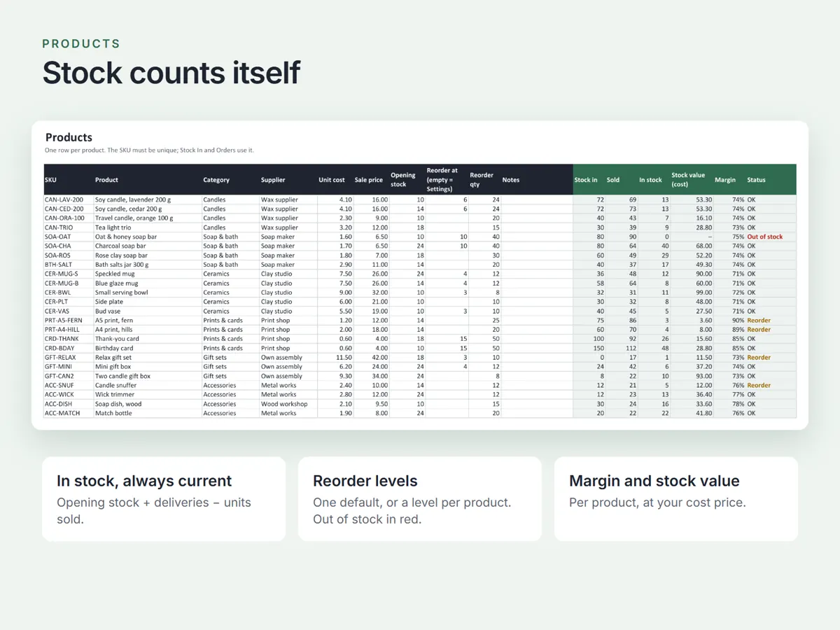Open the 'In stock, always current' card
Image resolution: width=840 pixels, height=630 pixels.
164,499
